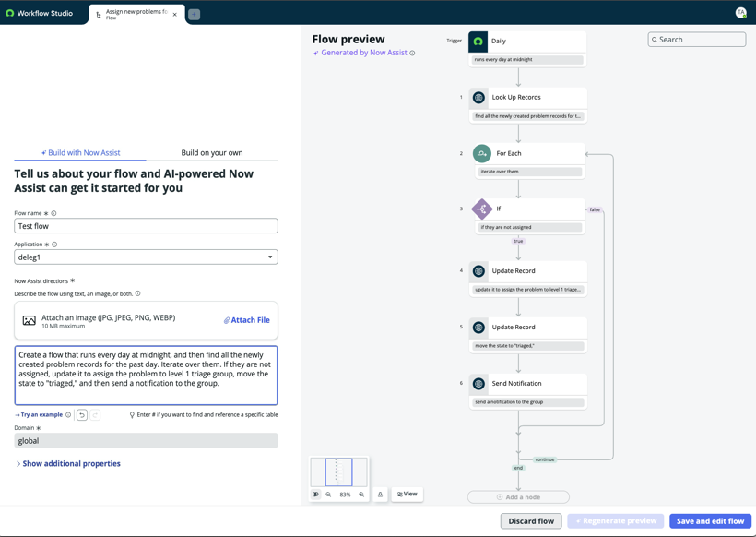Click the 83% zoom level value
This screenshot has height=537, width=756.
345,495
